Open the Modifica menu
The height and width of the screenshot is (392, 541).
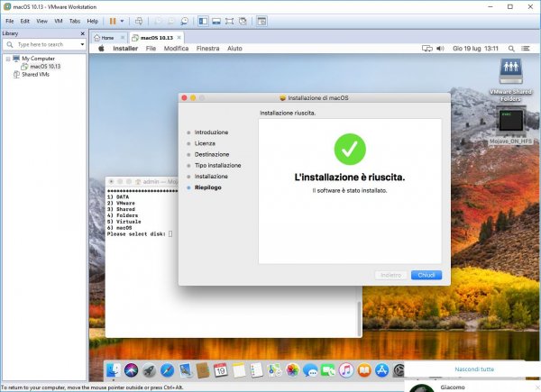[x=176, y=49]
